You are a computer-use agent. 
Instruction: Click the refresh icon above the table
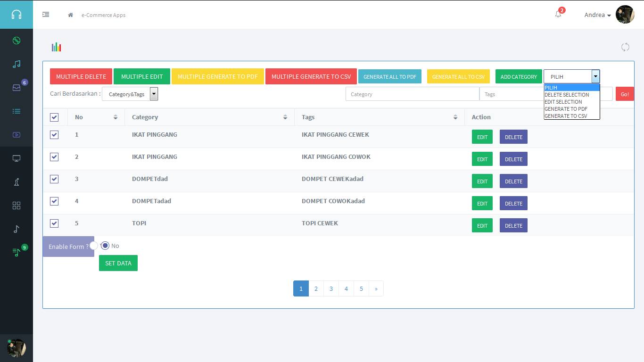click(625, 47)
